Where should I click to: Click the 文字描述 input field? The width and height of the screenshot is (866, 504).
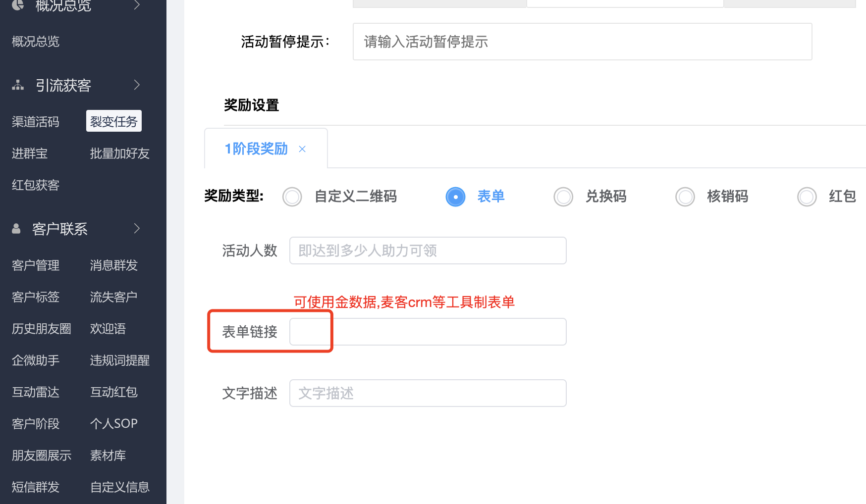(x=428, y=393)
